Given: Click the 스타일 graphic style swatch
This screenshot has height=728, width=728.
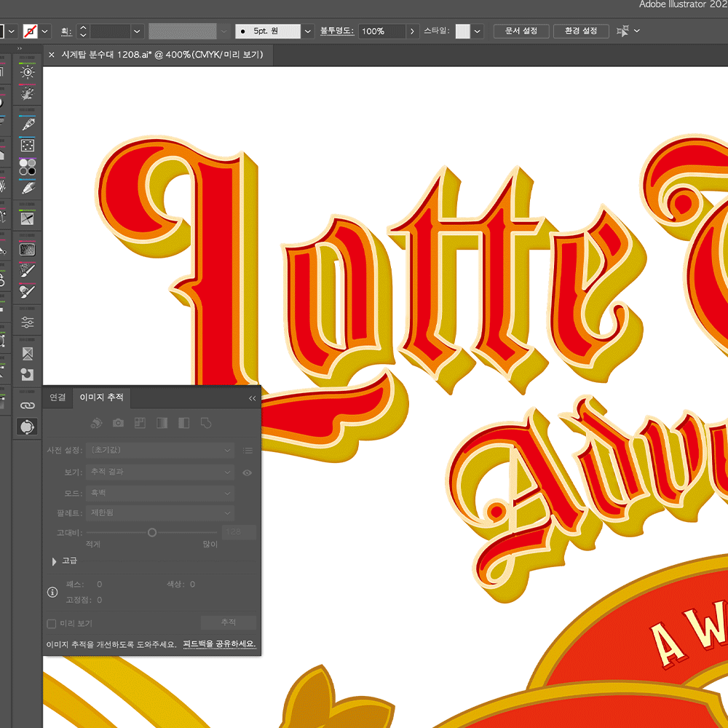Looking at the screenshot, I should [x=462, y=31].
